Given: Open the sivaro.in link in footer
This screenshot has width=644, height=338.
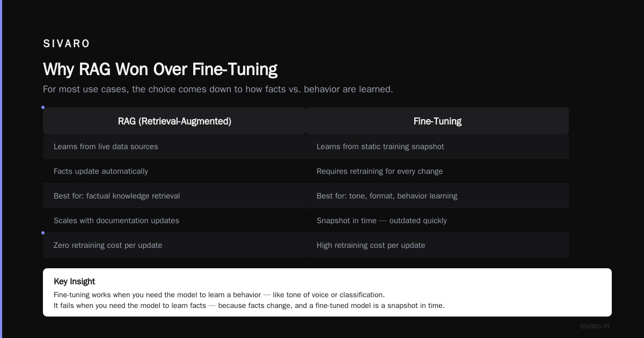Looking at the screenshot, I should point(595,326).
